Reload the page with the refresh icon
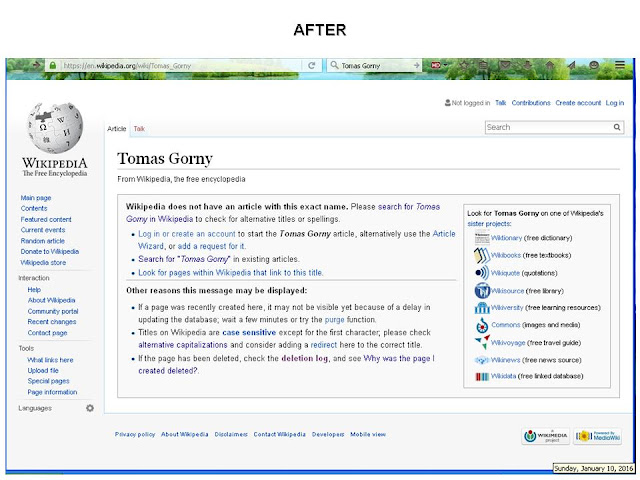Screen dimensions: 640x480 pyautogui.click(x=311, y=65)
